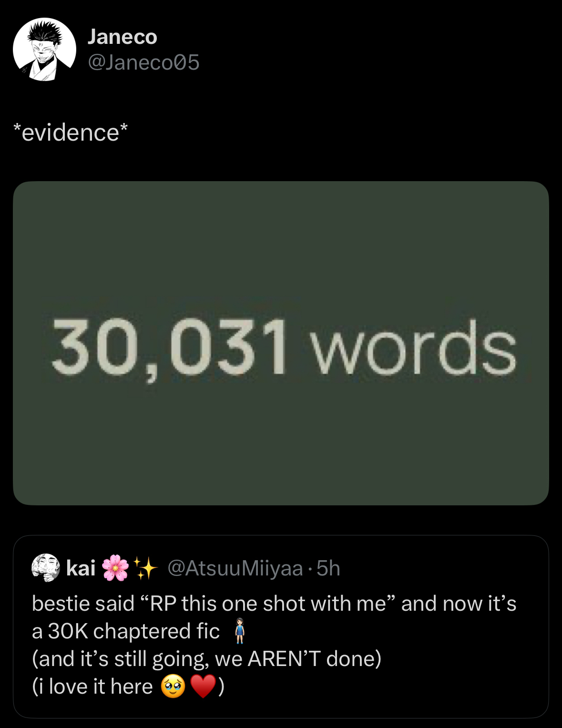Image resolution: width=562 pixels, height=728 pixels.
Task: Click the standing person emoji
Action: [x=240, y=631]
